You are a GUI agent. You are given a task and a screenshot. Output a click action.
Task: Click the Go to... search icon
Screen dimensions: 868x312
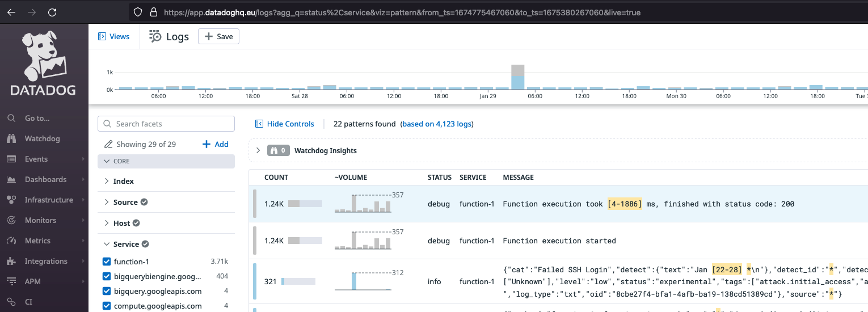click(x=11, y=118)
